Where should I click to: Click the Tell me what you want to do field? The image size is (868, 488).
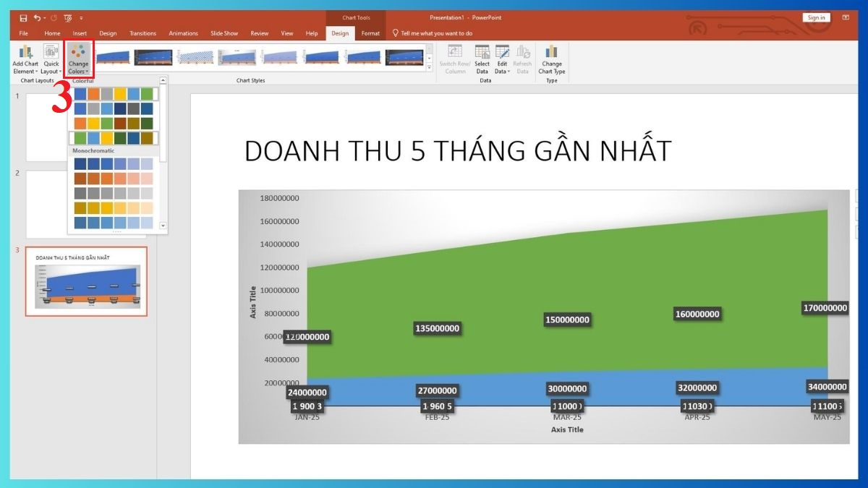433,33
